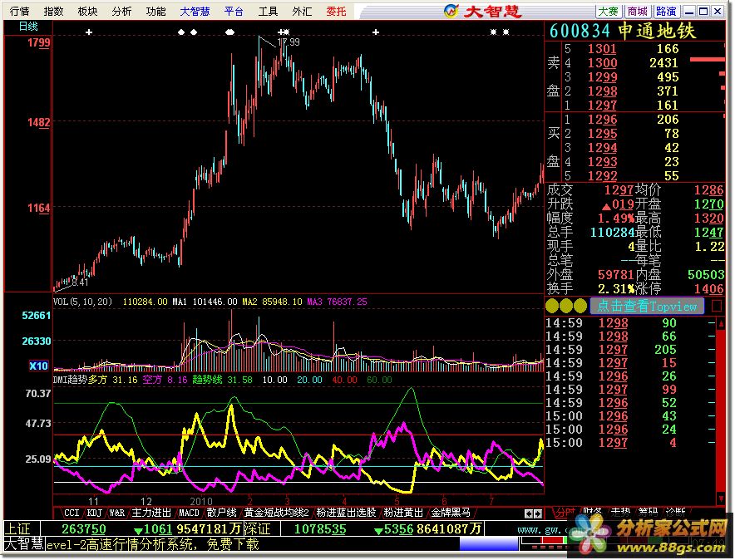Image resolution: width=735 pixels, height=560 pixels.
Task: Open the 外汇 menu
Action: click(302, 12)
